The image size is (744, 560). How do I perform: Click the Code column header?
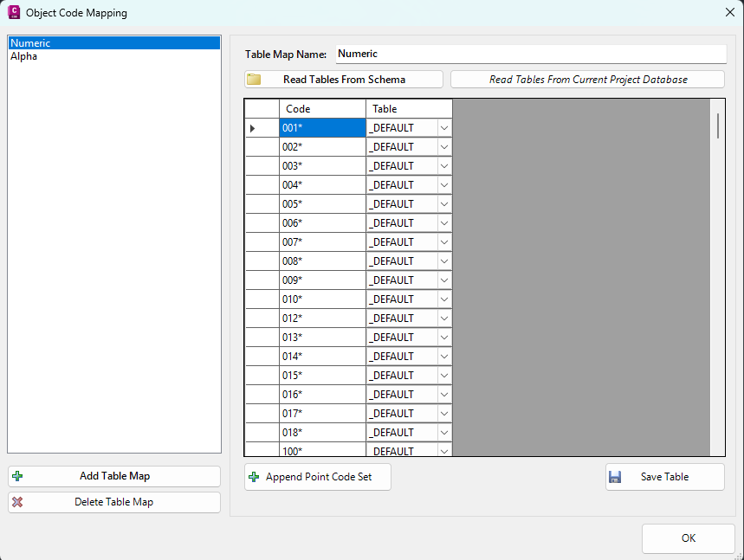[321, 109]
